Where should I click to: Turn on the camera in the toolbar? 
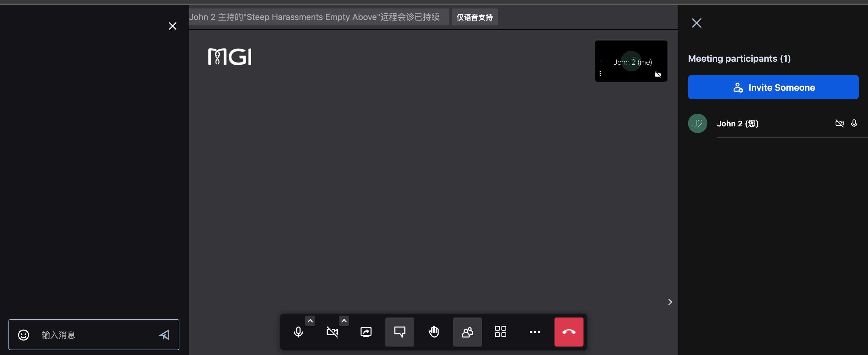tap(332, 332)
